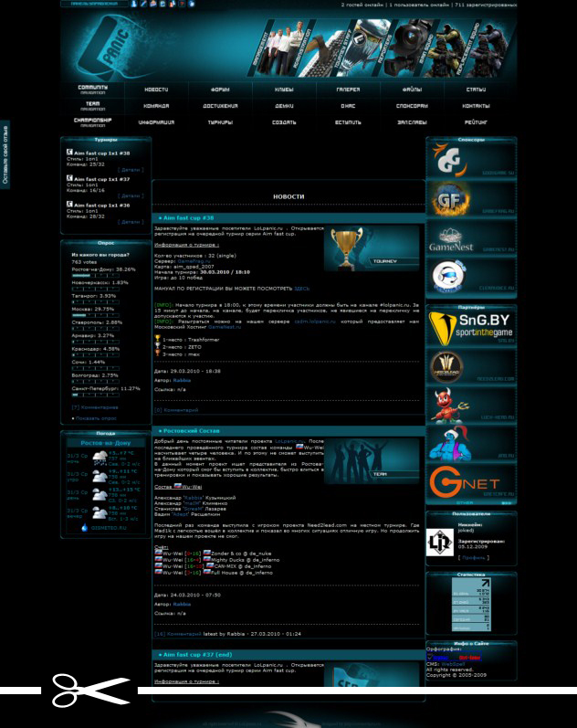Viewport: 577px width, 728px height.
Task: Click the gold cup icon beside 1-место Trashformer
Action: 157,339
